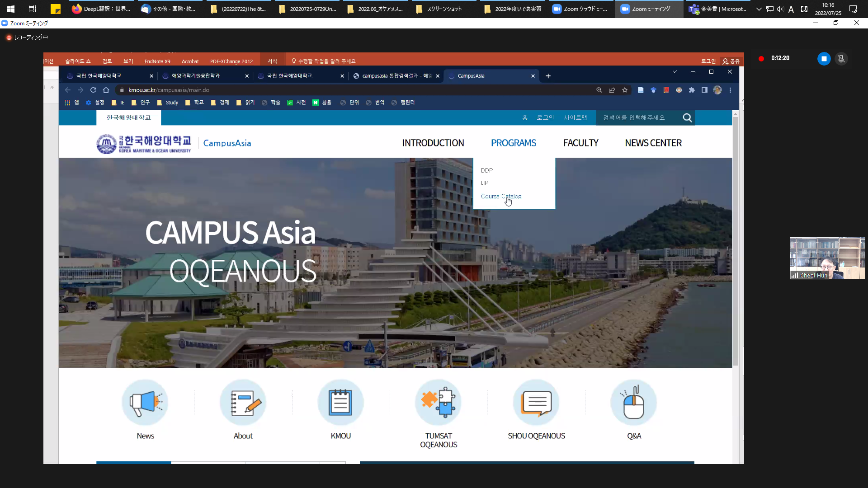Open the INTRODUCTION menu
Image resolution: width=868 pixels, height=488 pixels.
[x=433, y=143]
